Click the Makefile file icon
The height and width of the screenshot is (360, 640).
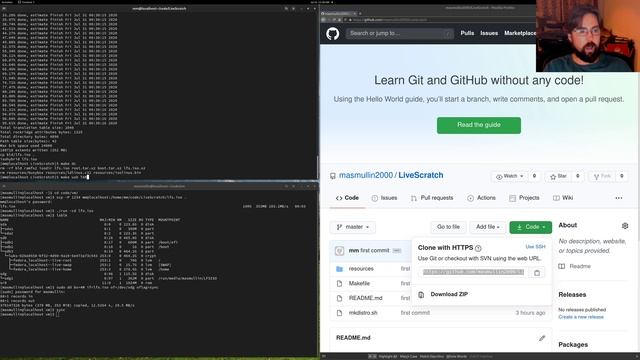(x=339, y=284)
